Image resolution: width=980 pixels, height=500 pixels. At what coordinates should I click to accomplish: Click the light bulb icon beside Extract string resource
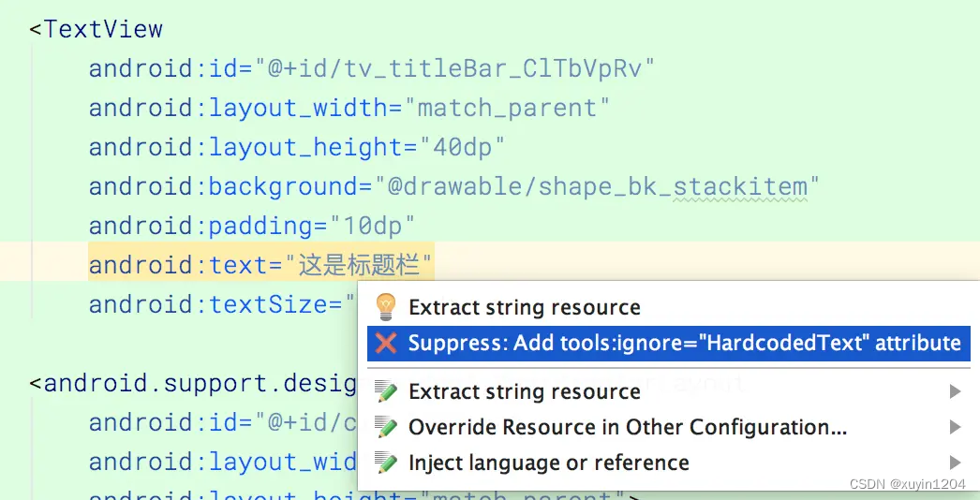click(386, 307)
